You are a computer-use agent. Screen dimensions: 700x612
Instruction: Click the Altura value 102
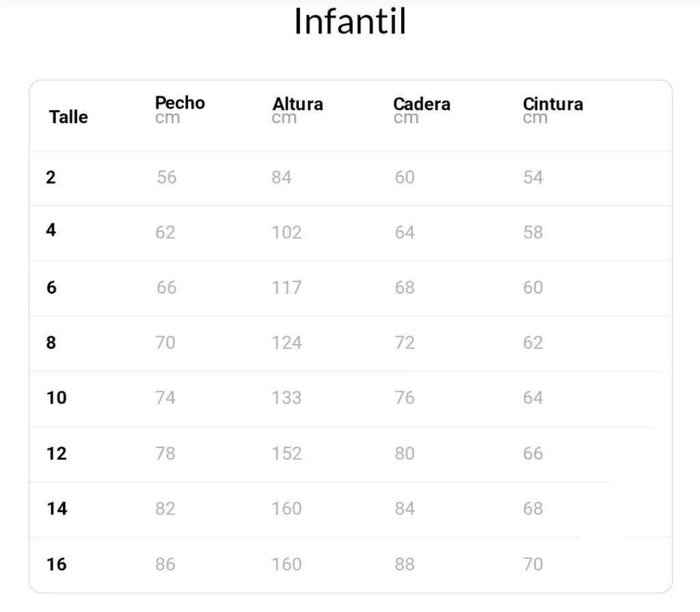tap(286, 232)
